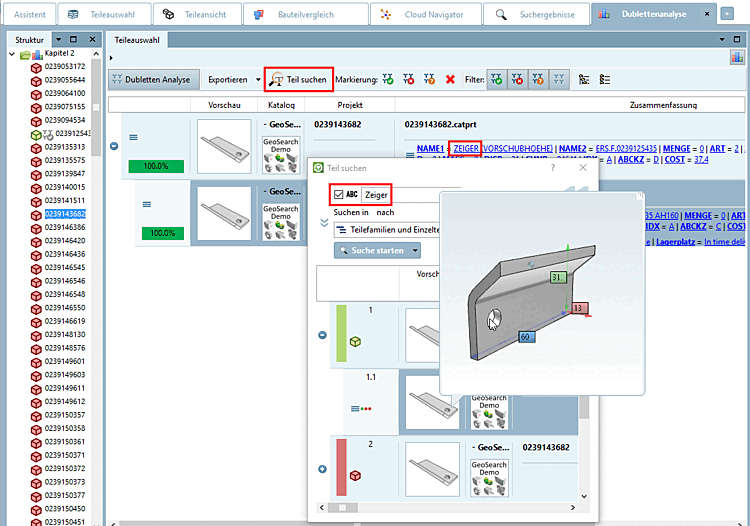Click the Zeiger search text field
Viewport: 750px width, 526px height.
(x=376, y=195)
